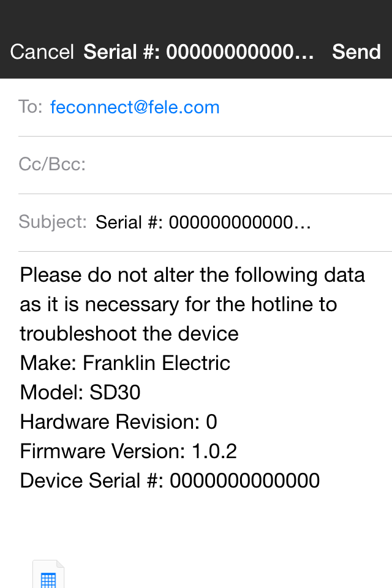Select the feconnect@fele.com recipient address
This screenshot has height=588, width=392.
pyautogui.click(x=135, y=107)
